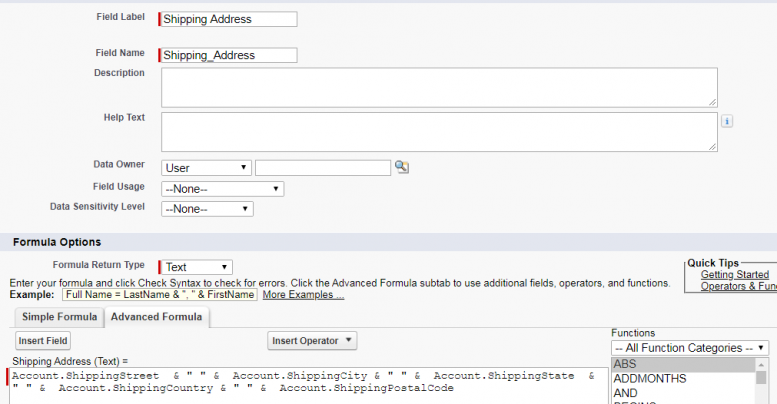Open the Formula Return Type dropdown
This screenshot has height=404, width=777.
(197, 267)
